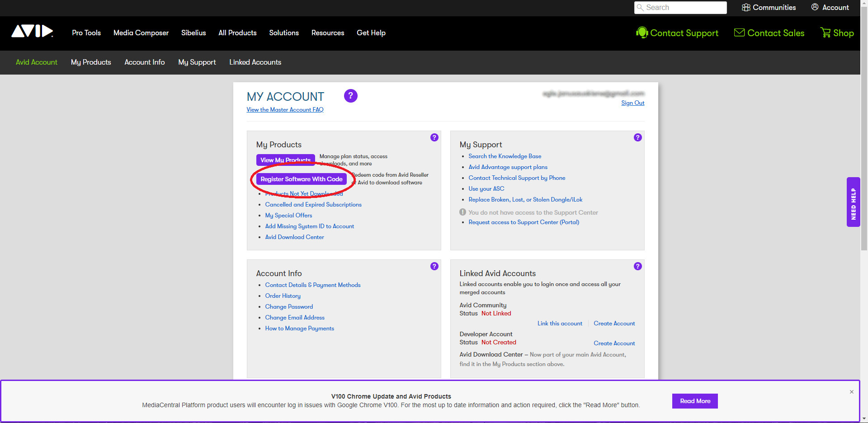
Task: Open the Get Help menu
Action: tap(371, 33)
